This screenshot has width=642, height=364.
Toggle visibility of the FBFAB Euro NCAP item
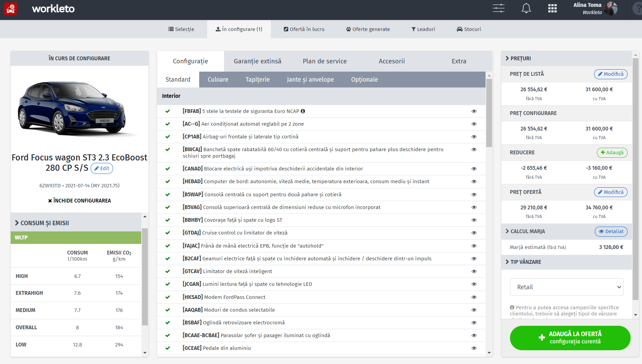click(x=474, y=111)
